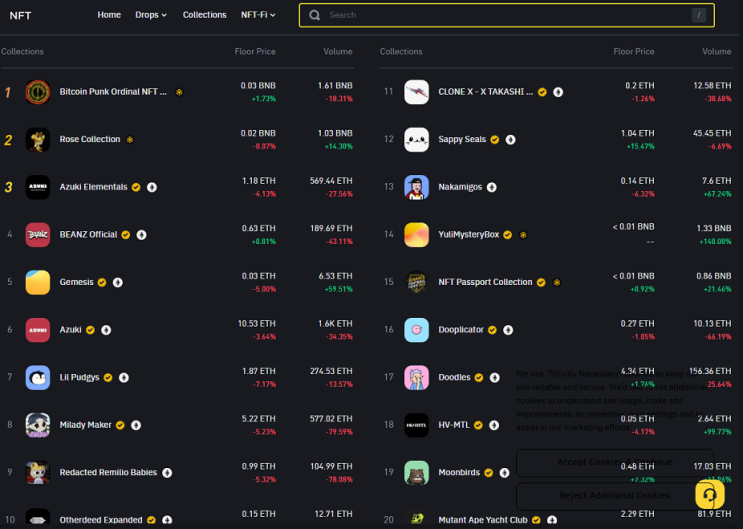Click the red Azuki logo icon
The image size is (743, 529).
click(x=37, y=330)
